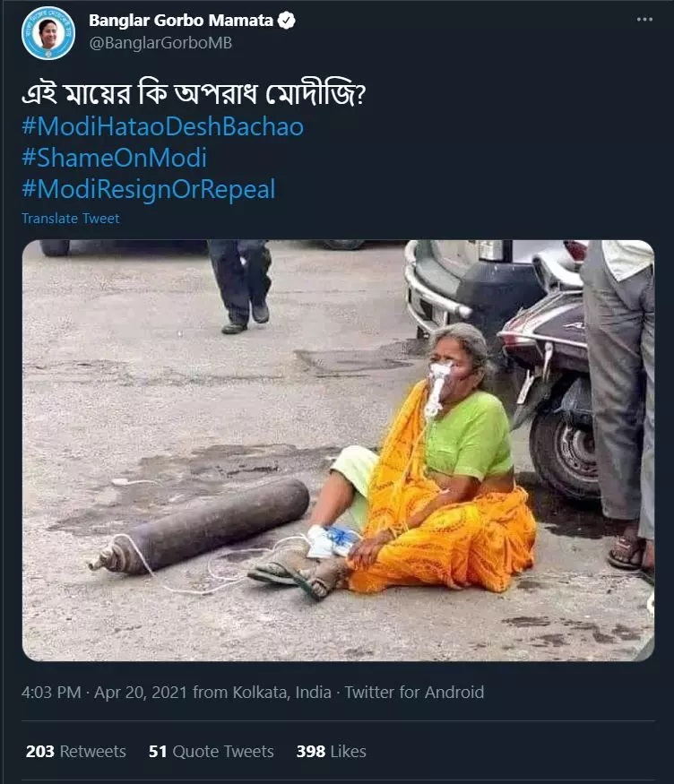Viewport: 674px width, 784px height.
Task: Open the #ShameOnModi hashtag
Action: (x=114, y=158)
